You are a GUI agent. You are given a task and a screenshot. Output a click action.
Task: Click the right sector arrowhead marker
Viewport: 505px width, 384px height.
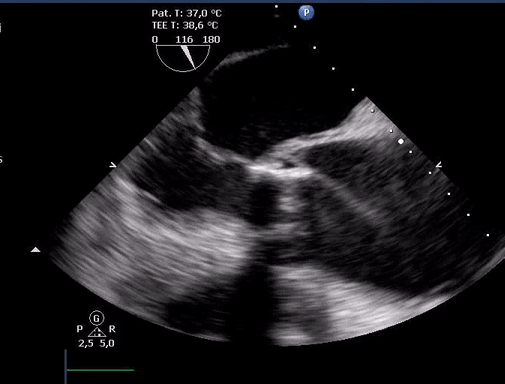[x=439, y=165]
